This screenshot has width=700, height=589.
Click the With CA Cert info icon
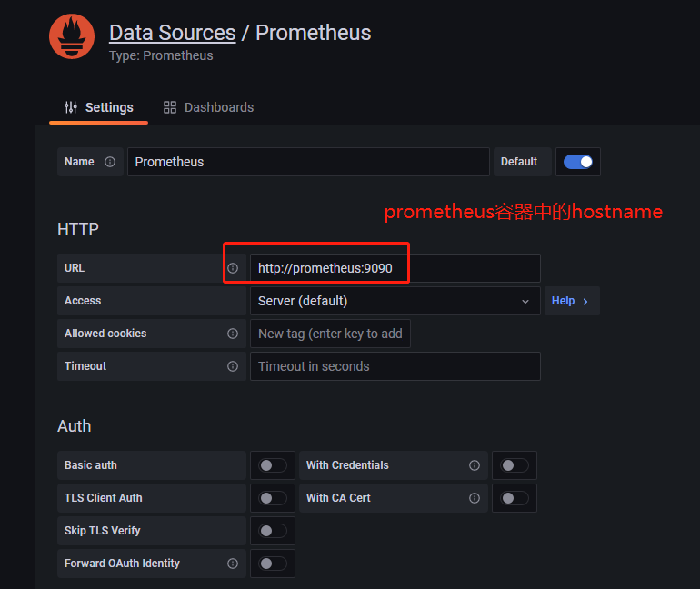475,498
